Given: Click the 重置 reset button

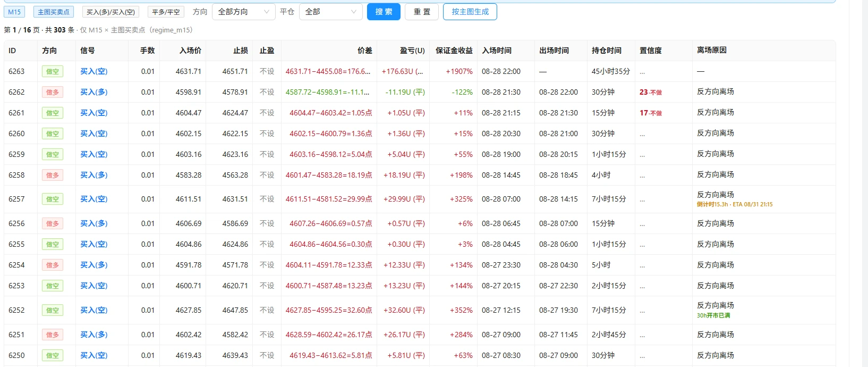Looking at the screenshot, I should (x=422, y=12).
